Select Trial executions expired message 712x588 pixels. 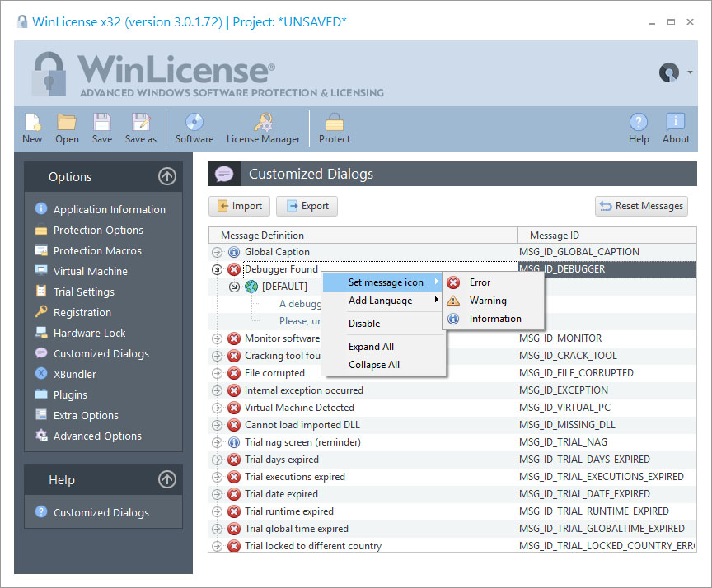[295, 477]
